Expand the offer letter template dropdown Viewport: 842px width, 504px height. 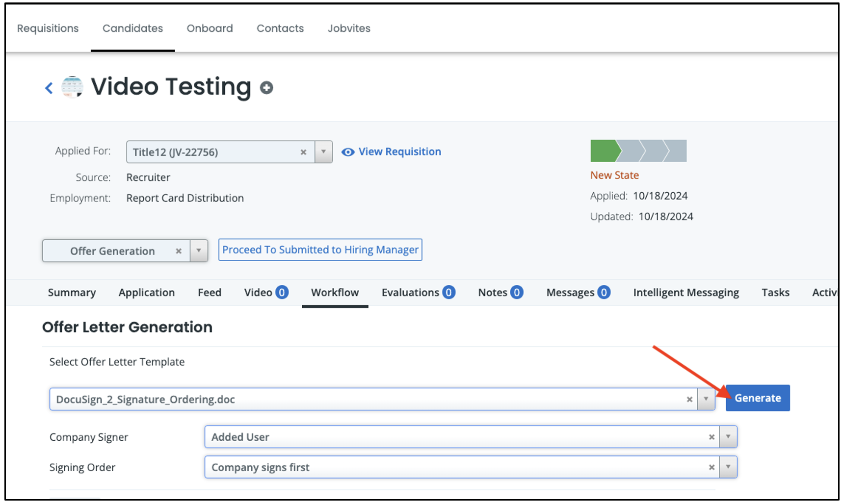click(x=706, y=399)
